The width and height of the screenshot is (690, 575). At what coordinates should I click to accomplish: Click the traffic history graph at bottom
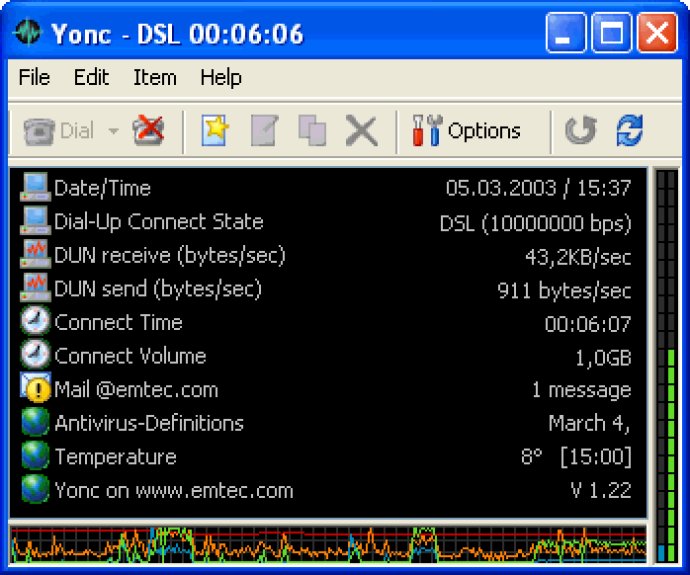tap(328, 544)
